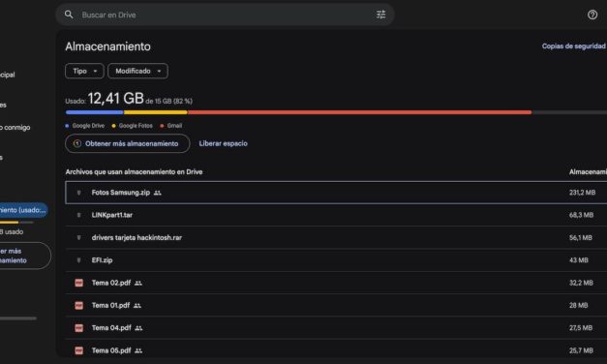The height and width of the screenshot is (364, 607).
Task: Select the EFI.zip file name
Action: point(103,260)
